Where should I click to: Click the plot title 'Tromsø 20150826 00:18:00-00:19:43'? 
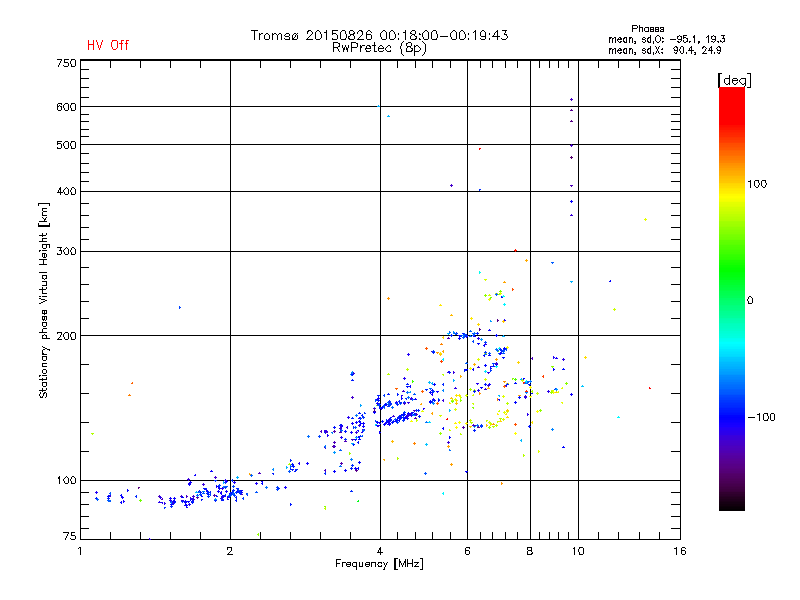point(379,35)
